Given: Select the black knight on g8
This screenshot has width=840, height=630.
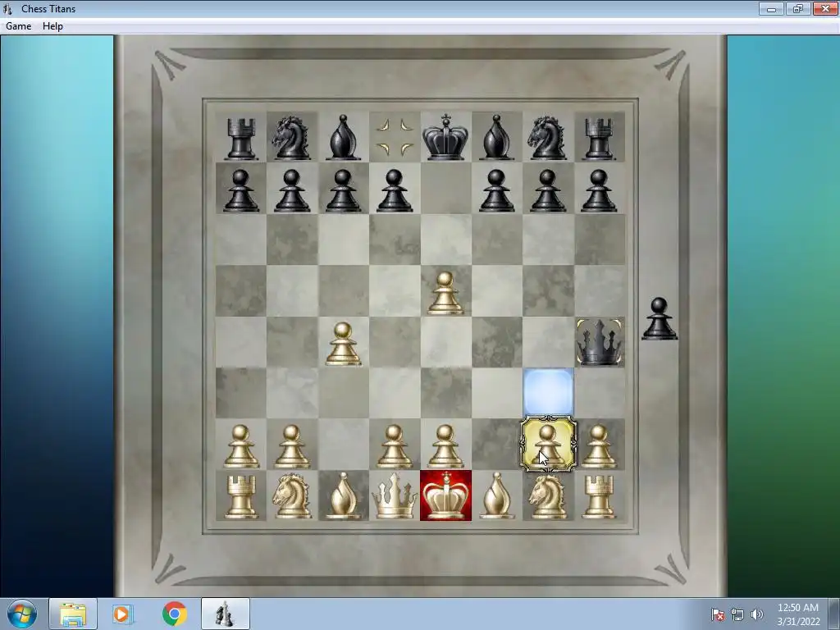Looking at the screenshot, I should (547, 138).
